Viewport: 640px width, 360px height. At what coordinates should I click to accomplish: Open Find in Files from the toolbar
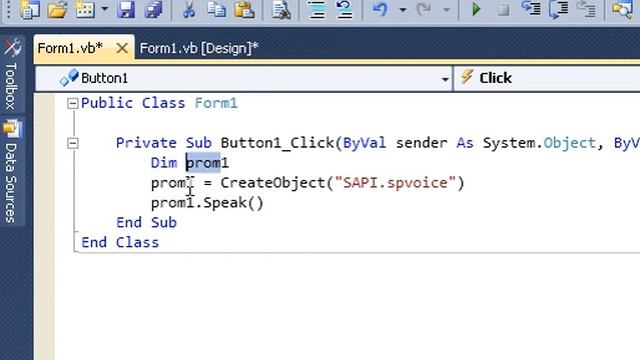(281, 9)
